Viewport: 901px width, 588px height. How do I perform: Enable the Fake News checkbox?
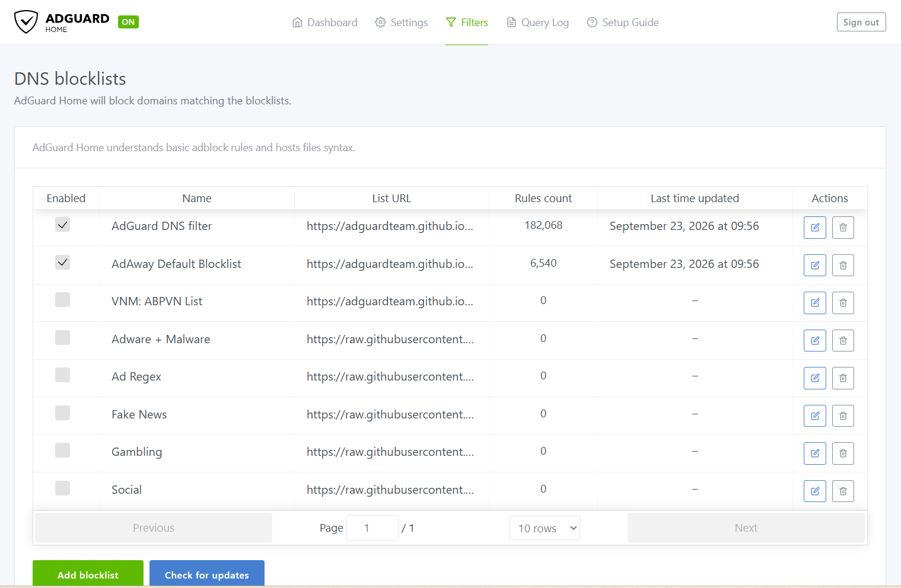(x=62, y=413)
